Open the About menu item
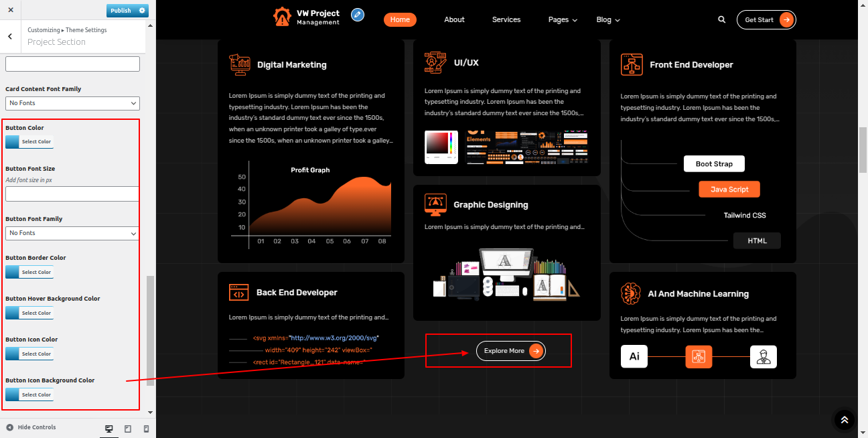The image size is (868, 438). tap(454, 20)
